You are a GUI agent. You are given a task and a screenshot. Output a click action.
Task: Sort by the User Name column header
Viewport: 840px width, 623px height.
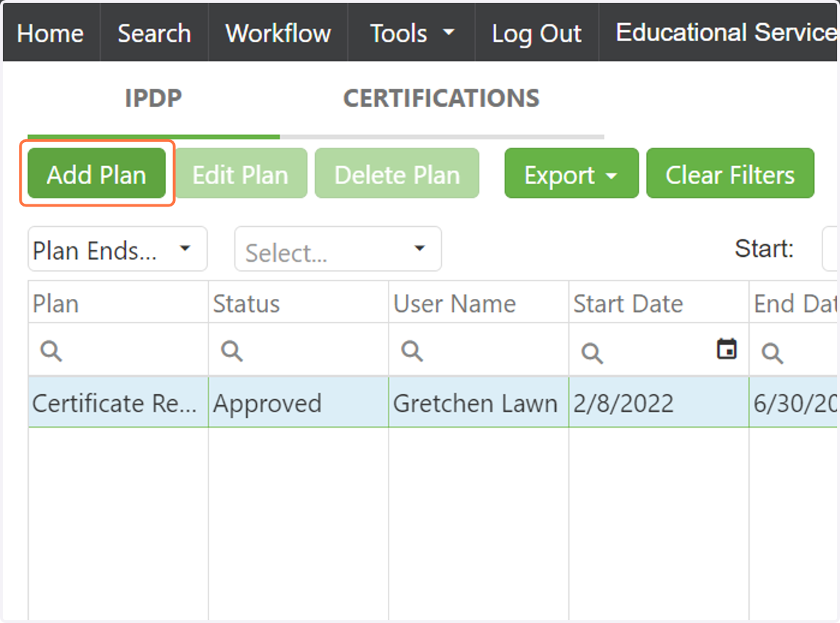[x=479, y=303]
